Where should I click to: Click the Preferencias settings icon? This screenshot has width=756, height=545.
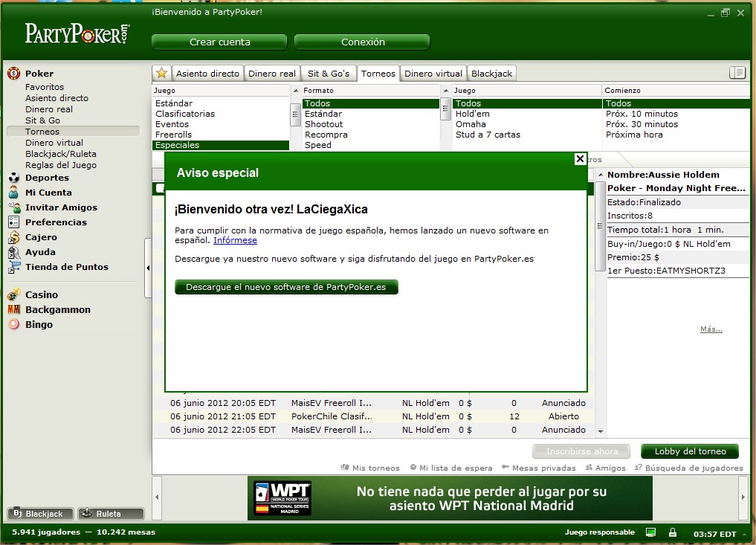13,222
